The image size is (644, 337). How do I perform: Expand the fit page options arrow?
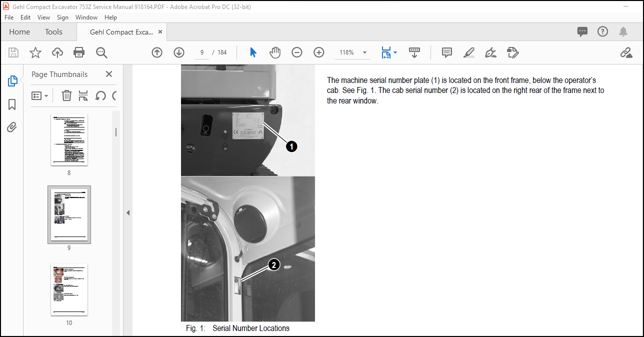pyautogui.click(x=395, y=52)
